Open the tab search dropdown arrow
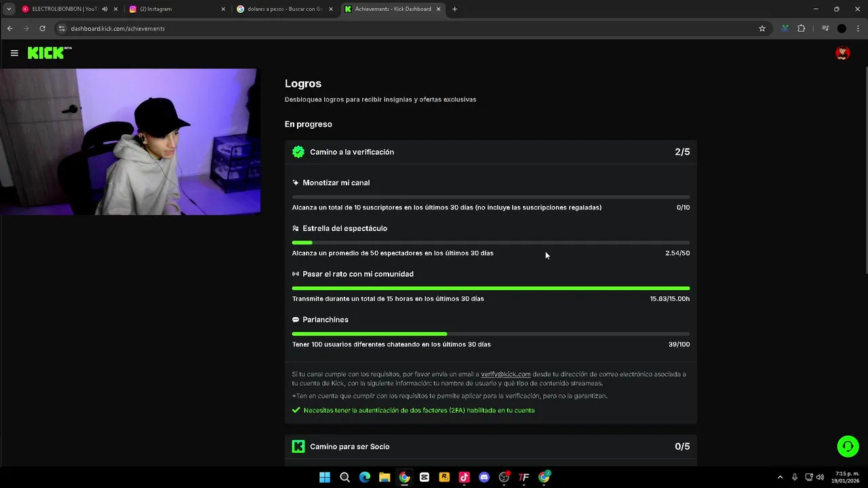 click(x=9, y=9)
